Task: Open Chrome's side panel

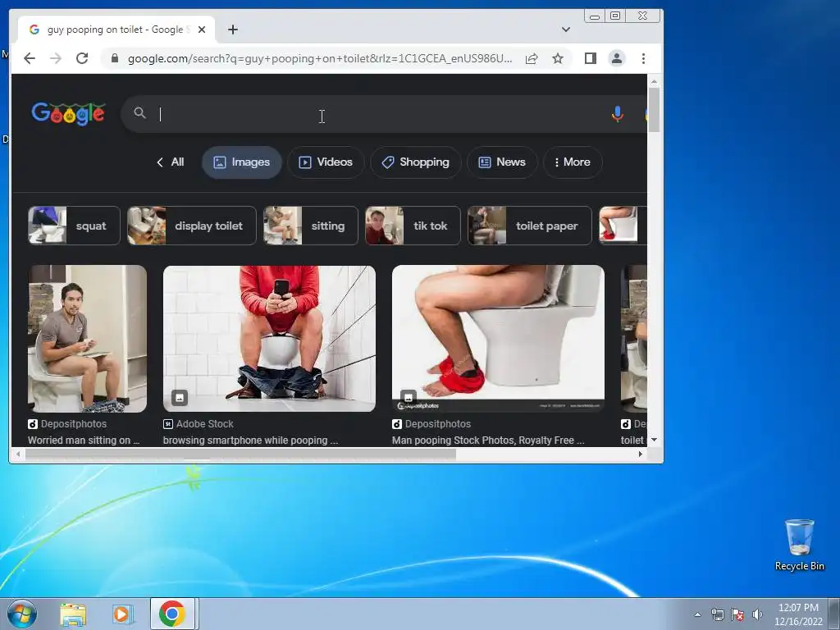Action: point(591,58)
